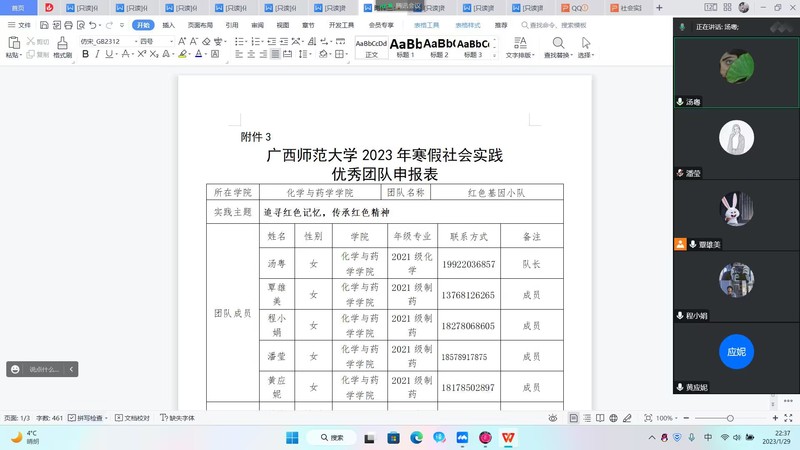Open Print Preview icon
Image resolution: width=800 pixels, height=450 pixels.
click(81, 25)
